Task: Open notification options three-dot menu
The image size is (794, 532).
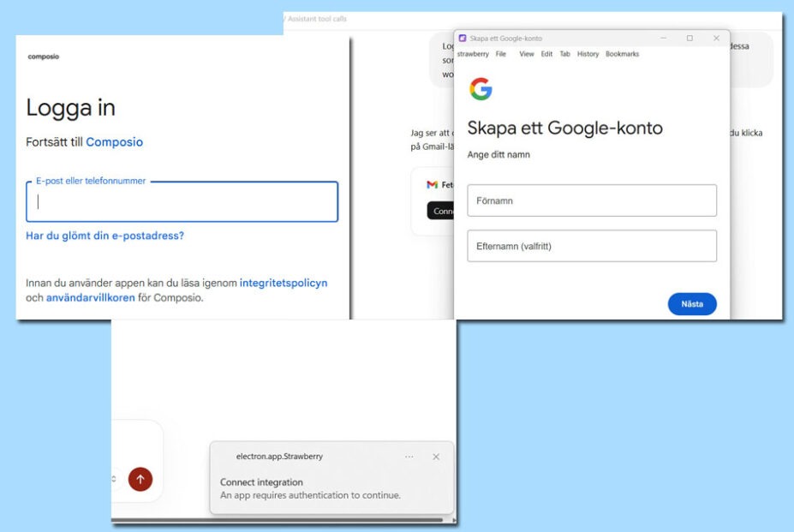Action: [x=409, y=457]
